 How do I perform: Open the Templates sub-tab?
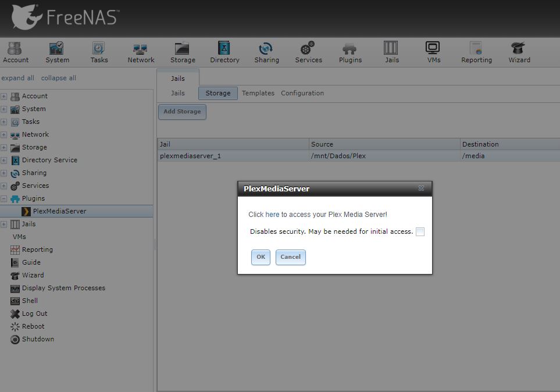258,93
